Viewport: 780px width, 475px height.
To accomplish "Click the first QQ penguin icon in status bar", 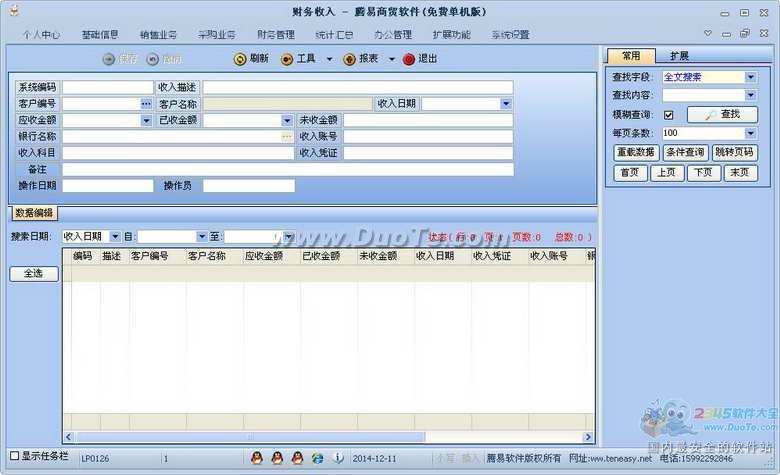I will 257,458.
